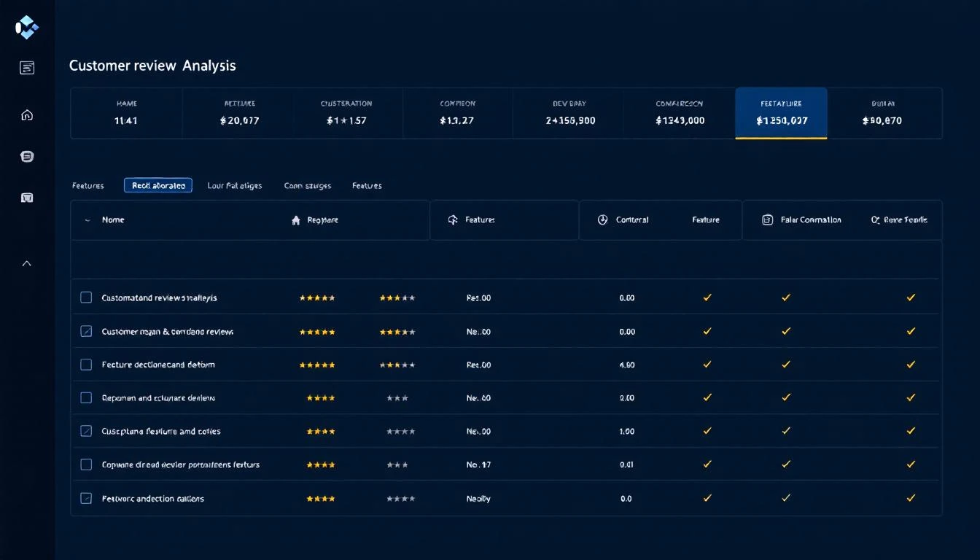Click the share icon beside the Features column header
Image resolution: width=980 pixels, height=560 pixels.
tap(453, 219)
